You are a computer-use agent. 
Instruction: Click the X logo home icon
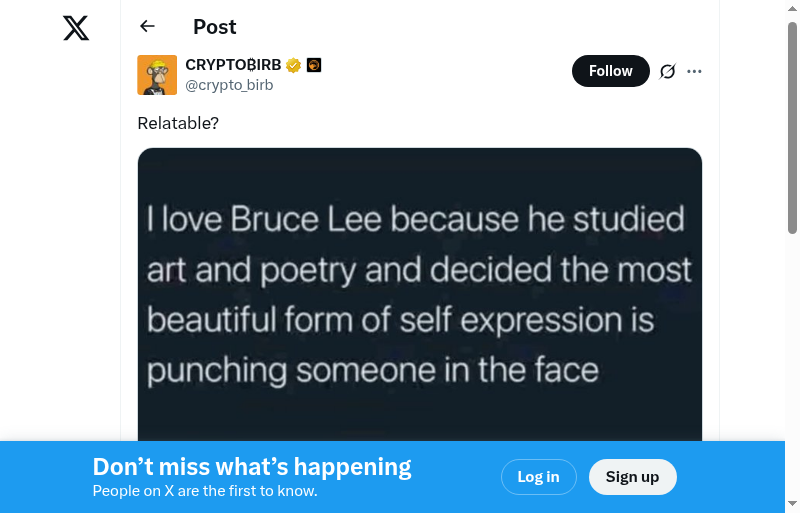pos(76,28)
